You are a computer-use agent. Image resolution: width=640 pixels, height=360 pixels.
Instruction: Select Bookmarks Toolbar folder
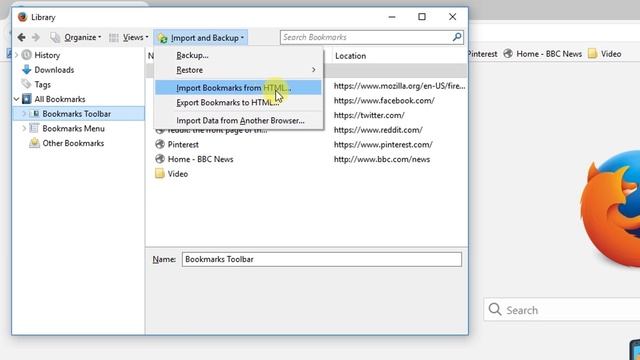coord(76,114)
